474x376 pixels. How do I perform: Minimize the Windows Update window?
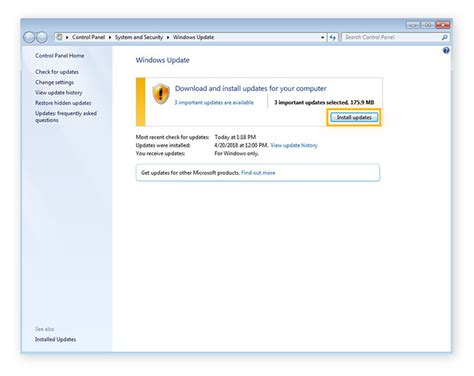tap(413, 25)
